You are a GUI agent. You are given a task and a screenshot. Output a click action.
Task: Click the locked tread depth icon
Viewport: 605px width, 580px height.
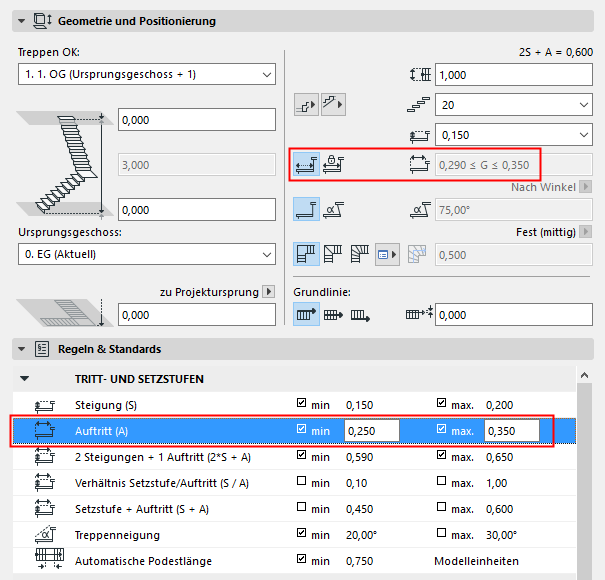point(335,165)
